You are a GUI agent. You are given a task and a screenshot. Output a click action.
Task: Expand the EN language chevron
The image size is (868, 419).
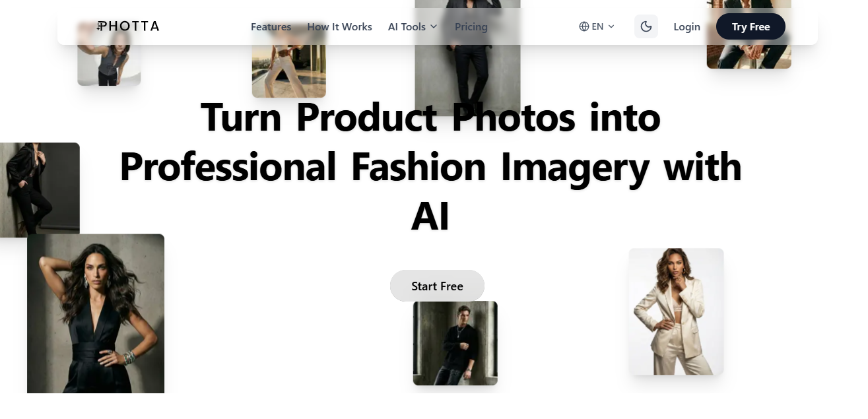(611, 26)
